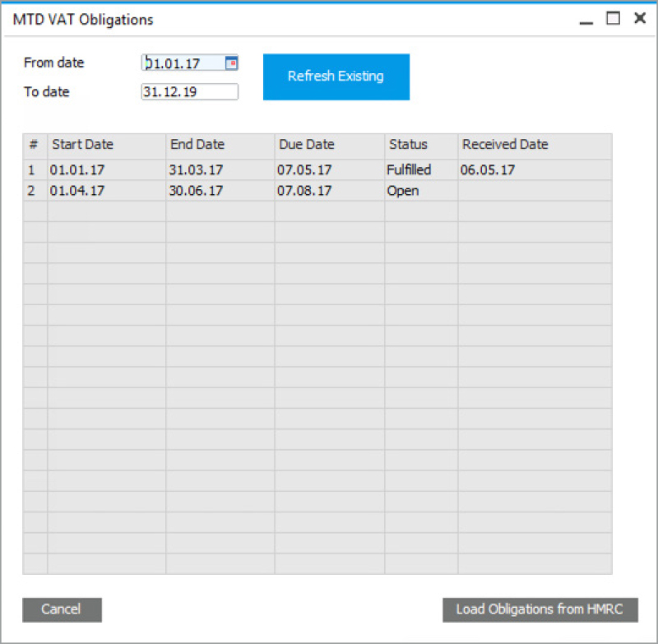Click the Received Date column header
658x644 pixels.
[534, 145]
